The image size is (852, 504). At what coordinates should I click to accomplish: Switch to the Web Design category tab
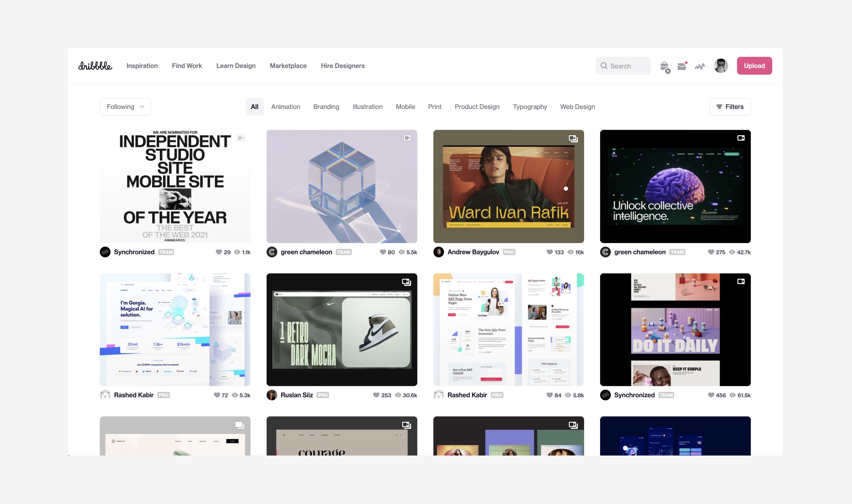coord(577,107)
